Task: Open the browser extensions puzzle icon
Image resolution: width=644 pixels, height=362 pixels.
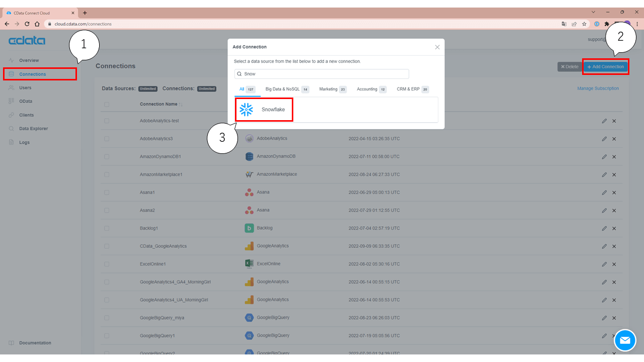Action: [607, 24]
